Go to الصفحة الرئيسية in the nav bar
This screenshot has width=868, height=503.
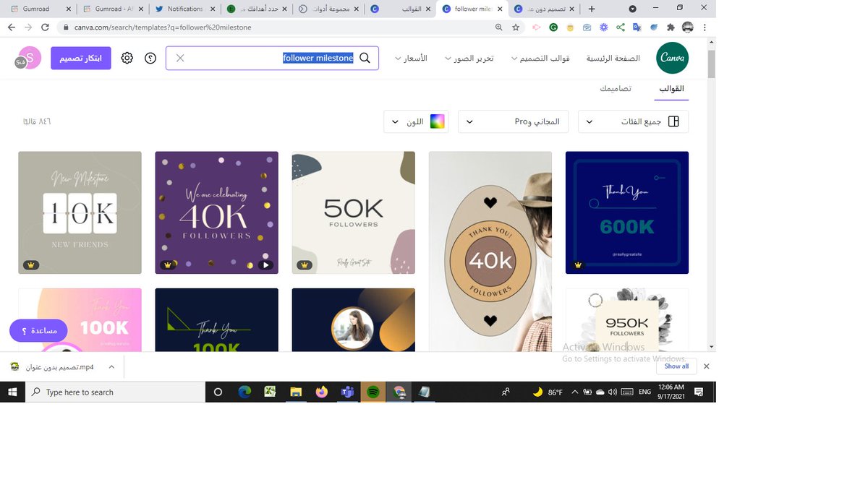pos(613,58)
